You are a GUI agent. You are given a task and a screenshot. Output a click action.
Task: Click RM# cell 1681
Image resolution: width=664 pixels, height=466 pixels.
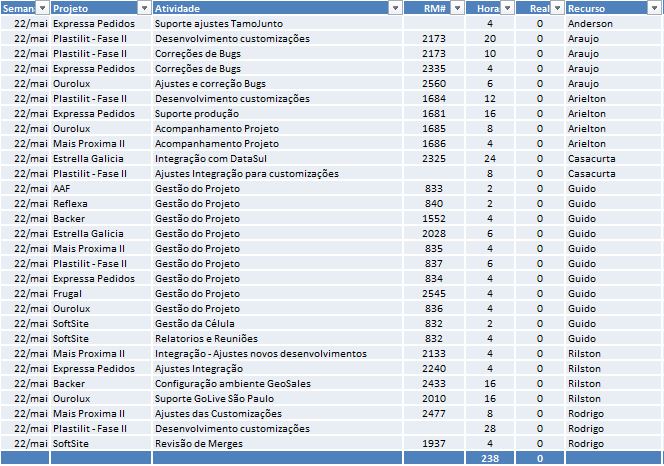point(434,114)
